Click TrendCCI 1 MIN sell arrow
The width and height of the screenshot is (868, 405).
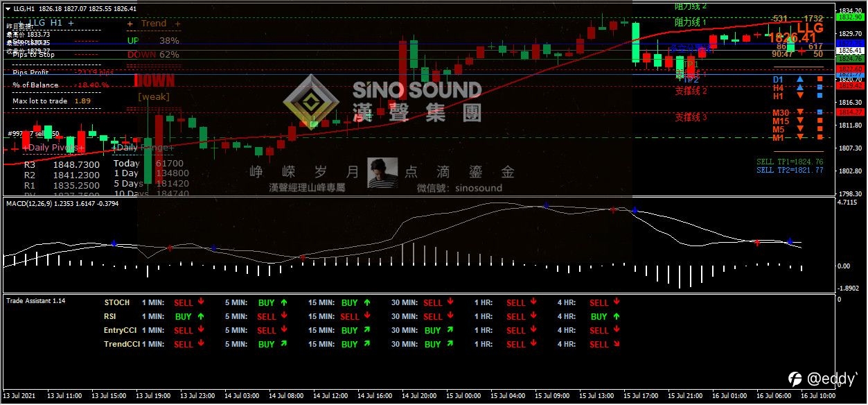pyautogui.click(x=200, y=343)
